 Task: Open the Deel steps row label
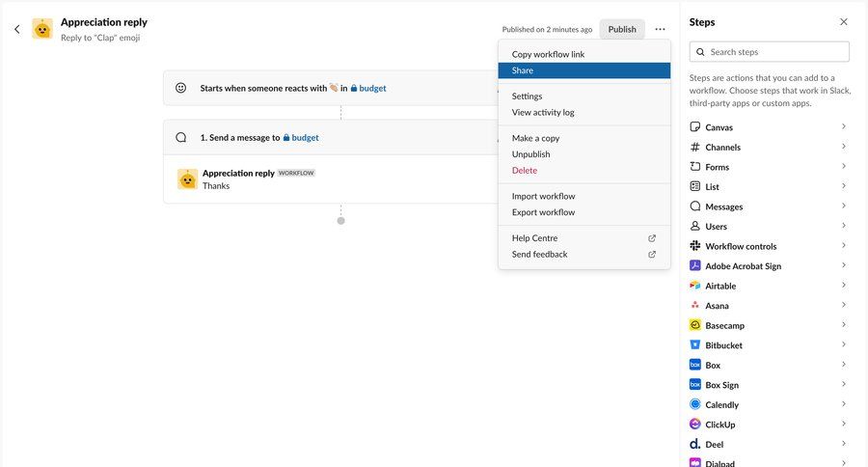[x=714, y=444]
